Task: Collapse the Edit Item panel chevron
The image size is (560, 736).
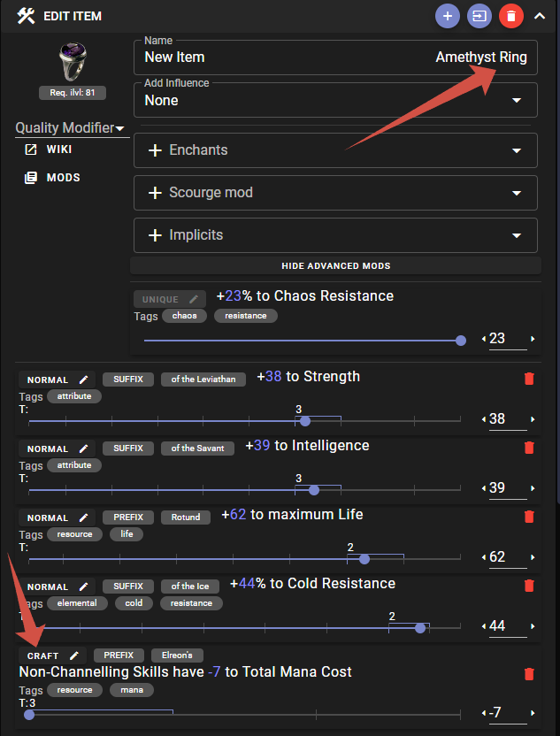Action: pos(540,16)
